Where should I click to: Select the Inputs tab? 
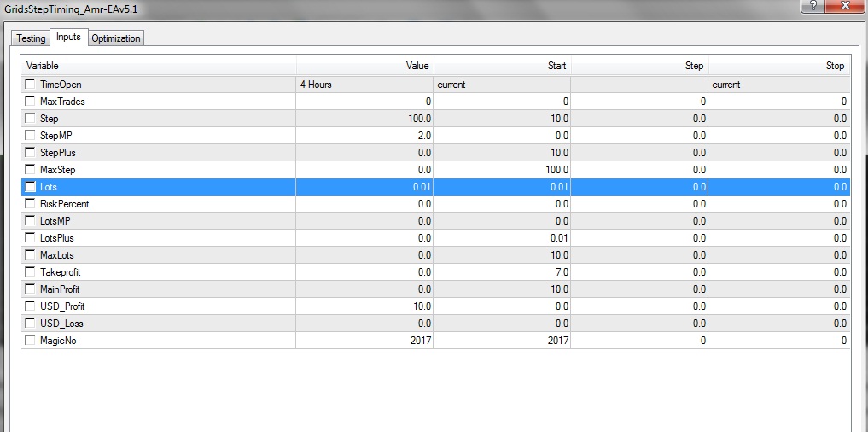[68, 38]
